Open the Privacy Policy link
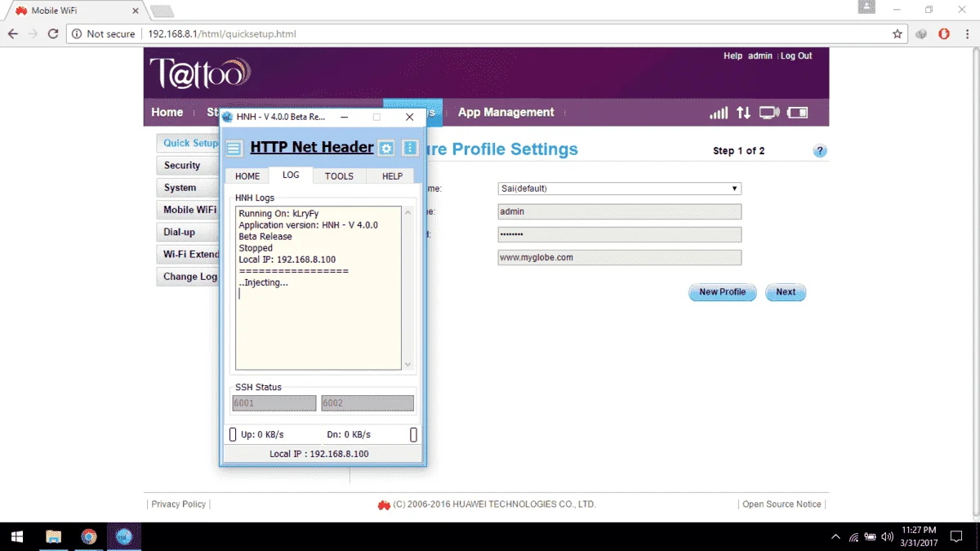This screenshot has height=551, width=980. coord(179,504)
